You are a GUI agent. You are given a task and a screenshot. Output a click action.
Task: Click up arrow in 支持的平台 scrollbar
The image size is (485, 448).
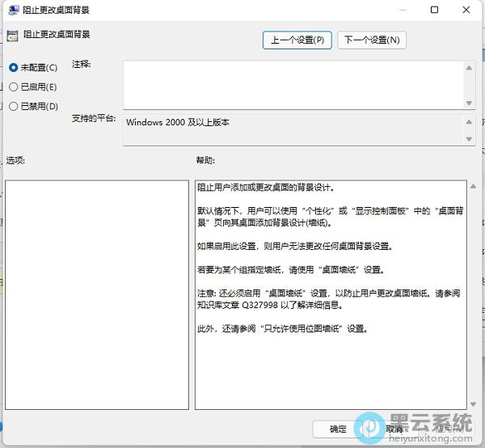point(469,121)
